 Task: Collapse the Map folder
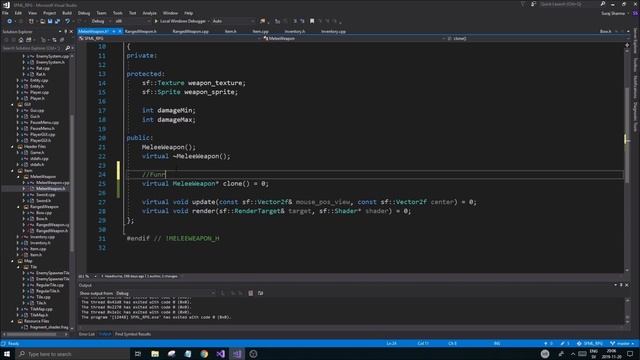(12, 261)
